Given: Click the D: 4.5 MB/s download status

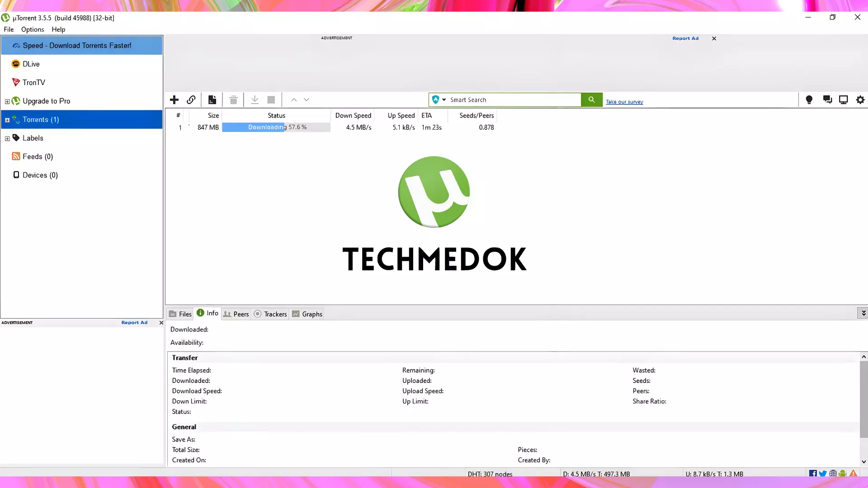Looking at the screenshot, I should (596, 474).
